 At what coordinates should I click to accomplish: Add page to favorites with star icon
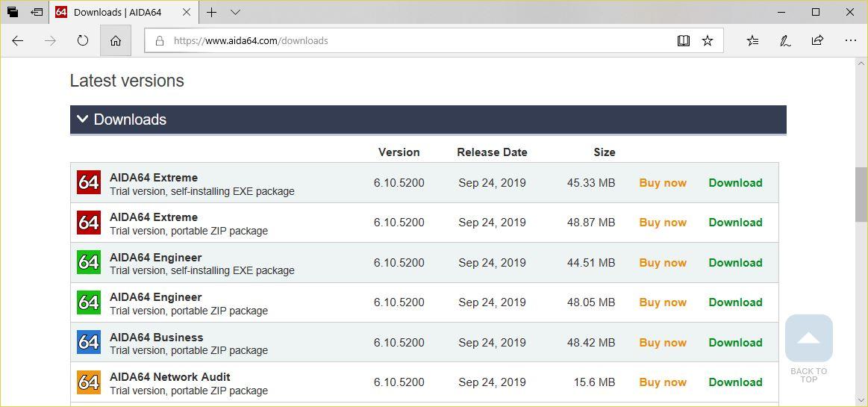click(x=708, y=40)
